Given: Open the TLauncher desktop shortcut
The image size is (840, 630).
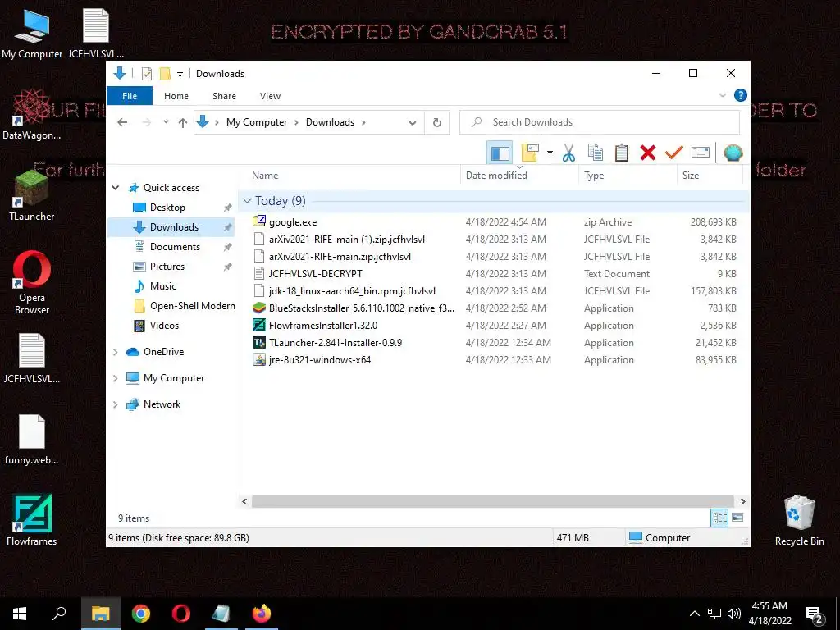Looking at the screenshot, I should (x=32, y=195).
